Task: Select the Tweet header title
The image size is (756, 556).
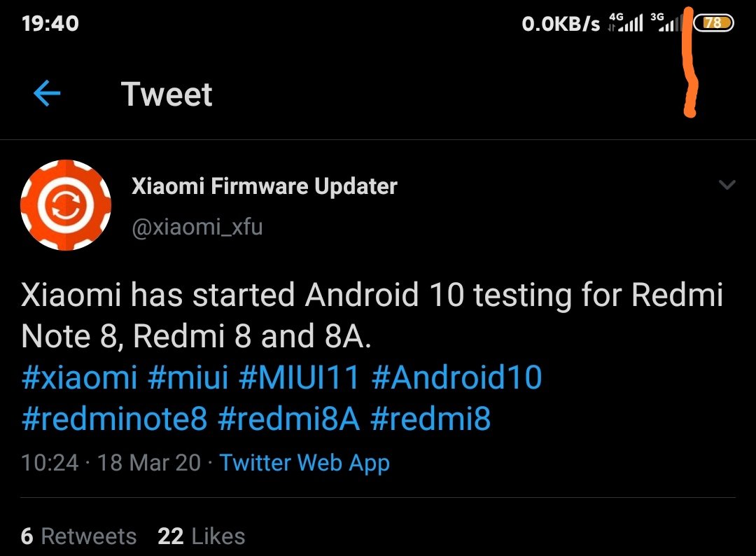Action: pyautogui.click(x=167, y=94)
